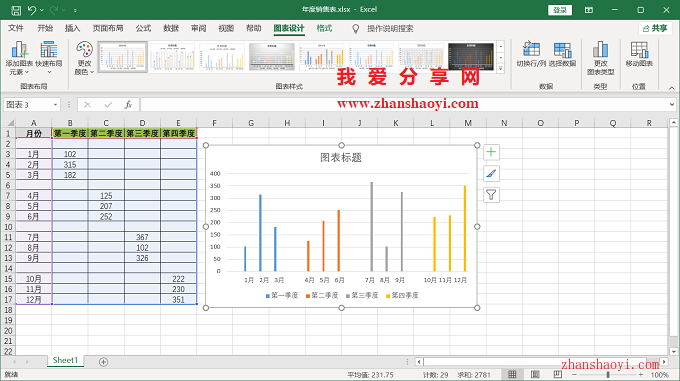The image size is (680, 381).
Task: Save the workbook with the save icon
Action: point(16,10)
